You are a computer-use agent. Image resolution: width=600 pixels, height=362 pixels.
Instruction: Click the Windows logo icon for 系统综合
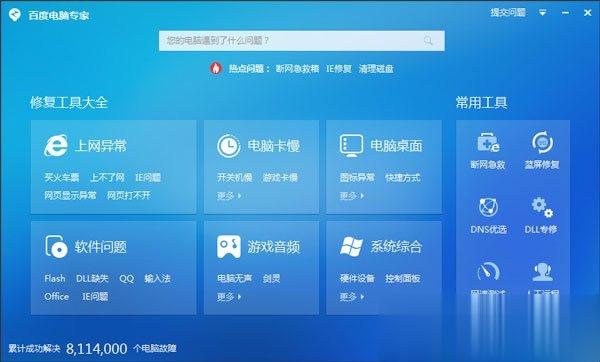pyautogui.click(x=351, y=246)
